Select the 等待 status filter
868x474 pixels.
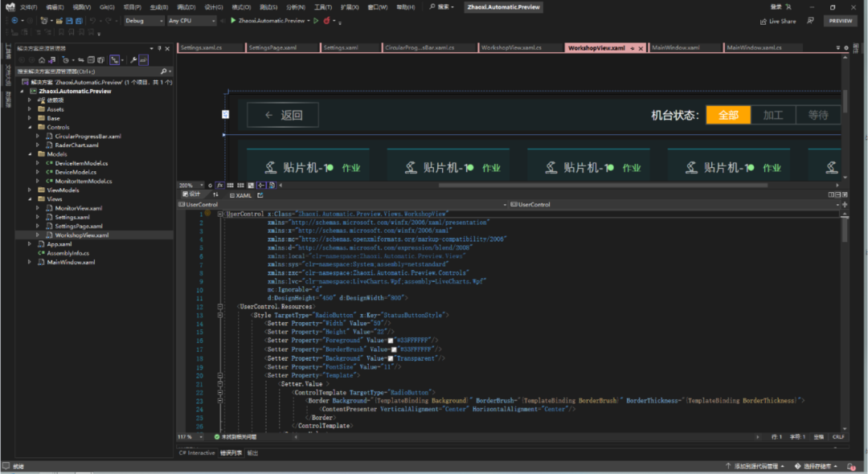click(817, 115)
